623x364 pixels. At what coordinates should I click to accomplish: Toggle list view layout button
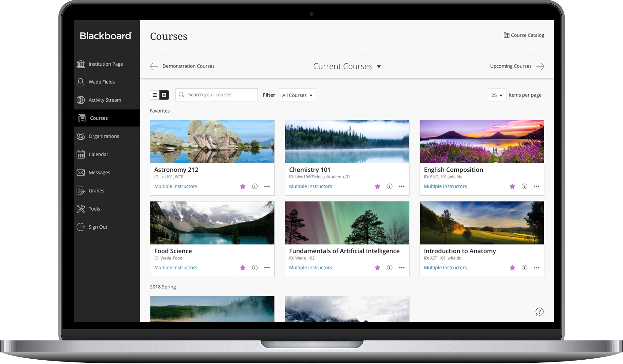[155, 95]
